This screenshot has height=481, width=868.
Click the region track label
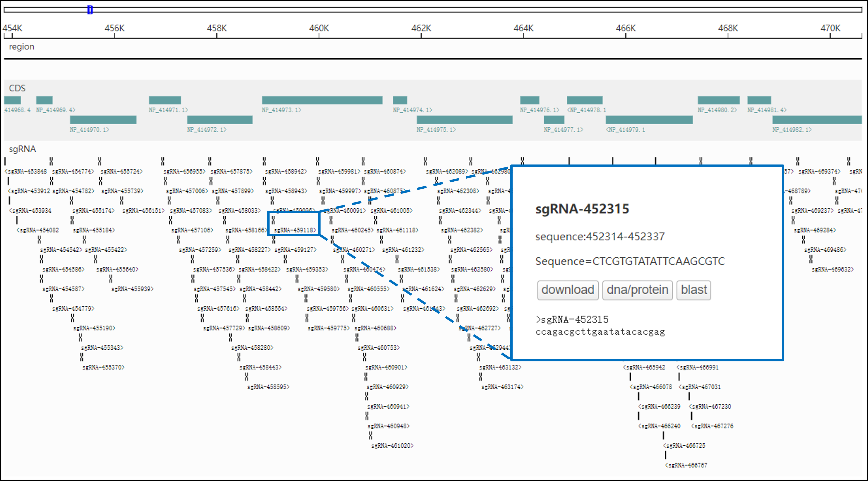(x=22, y=47)
